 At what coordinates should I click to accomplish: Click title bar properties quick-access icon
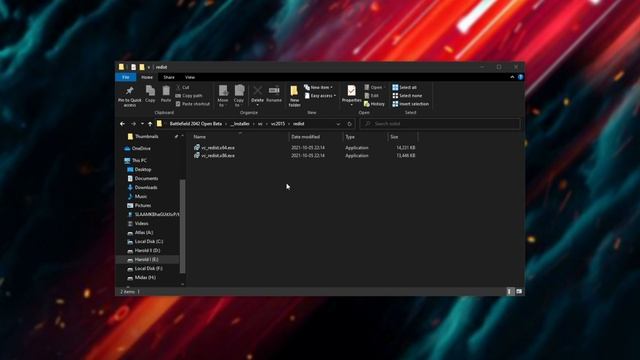(133, 67)
